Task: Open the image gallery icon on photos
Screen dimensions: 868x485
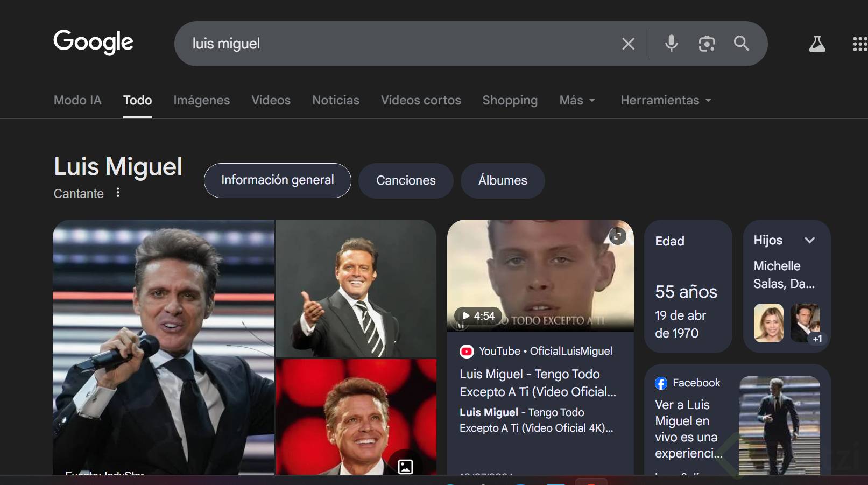Action: point(406,466)
